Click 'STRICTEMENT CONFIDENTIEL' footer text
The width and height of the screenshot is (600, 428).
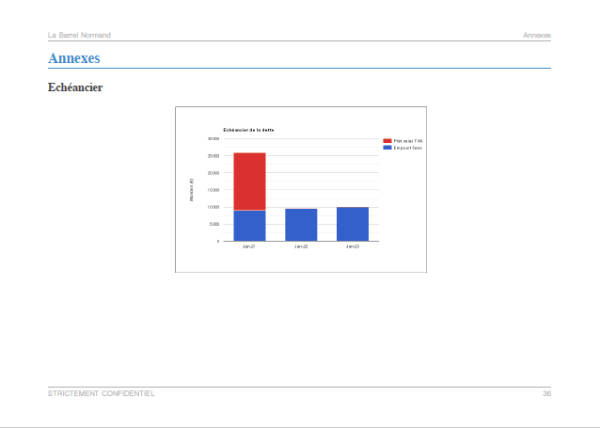101,394
